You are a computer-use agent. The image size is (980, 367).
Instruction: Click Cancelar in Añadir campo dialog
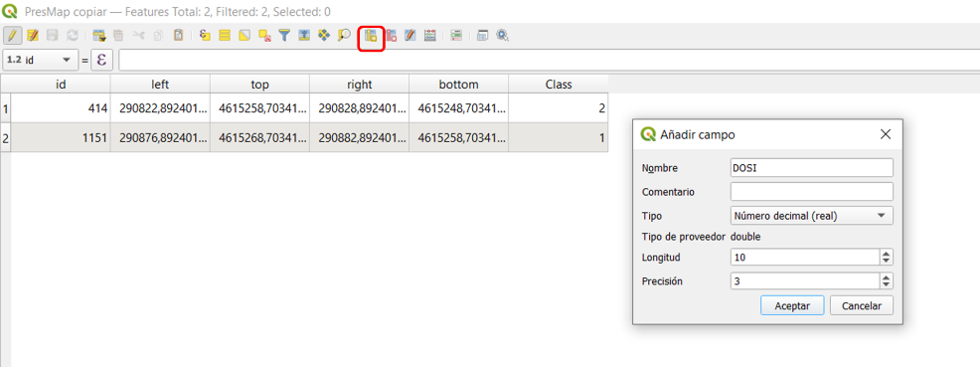862,305
